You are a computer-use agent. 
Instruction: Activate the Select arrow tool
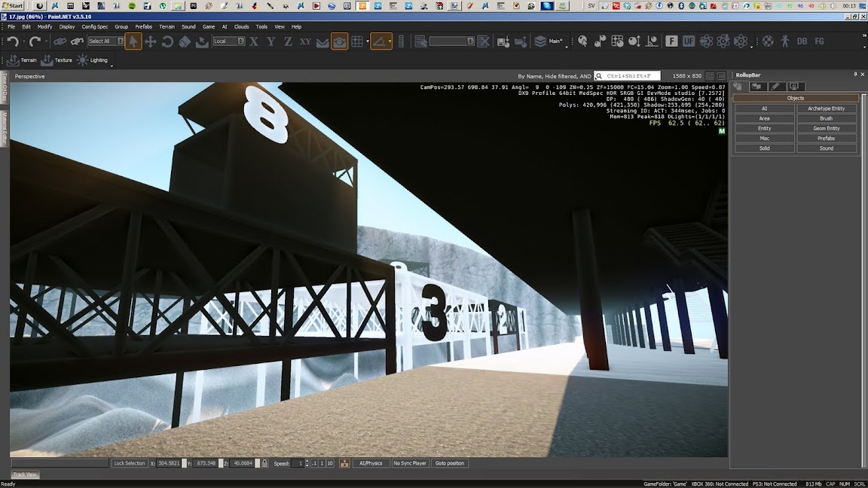pos(133,41)
